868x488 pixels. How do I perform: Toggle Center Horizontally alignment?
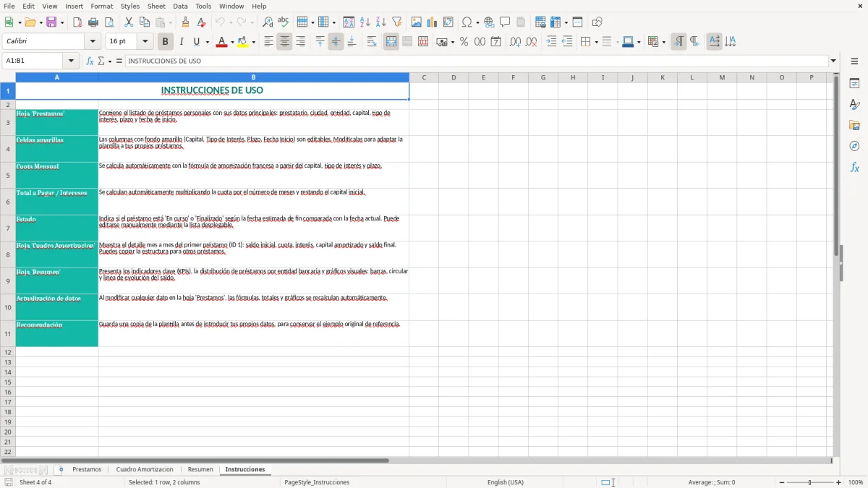285,42
